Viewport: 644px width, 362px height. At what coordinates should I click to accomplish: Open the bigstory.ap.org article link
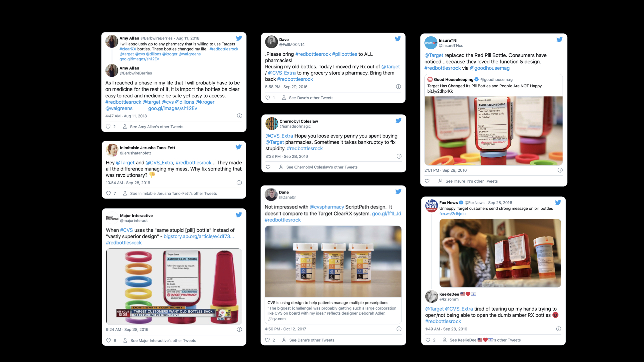tap(199, 236)
